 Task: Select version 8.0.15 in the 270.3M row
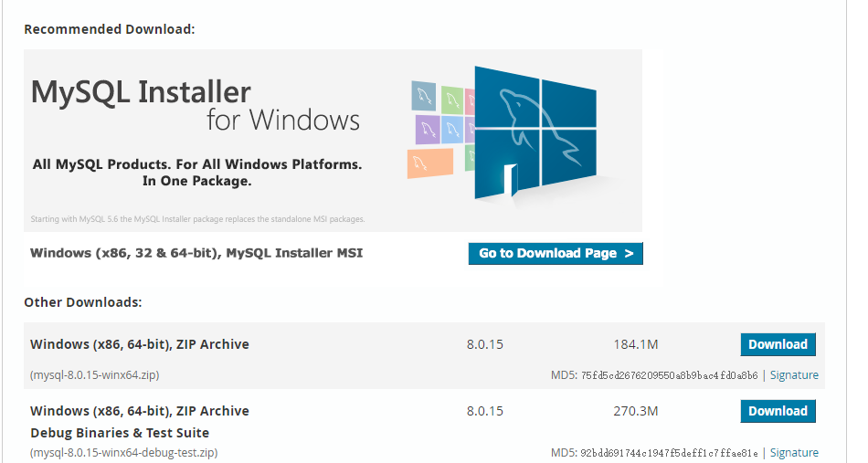coord(485,411)
